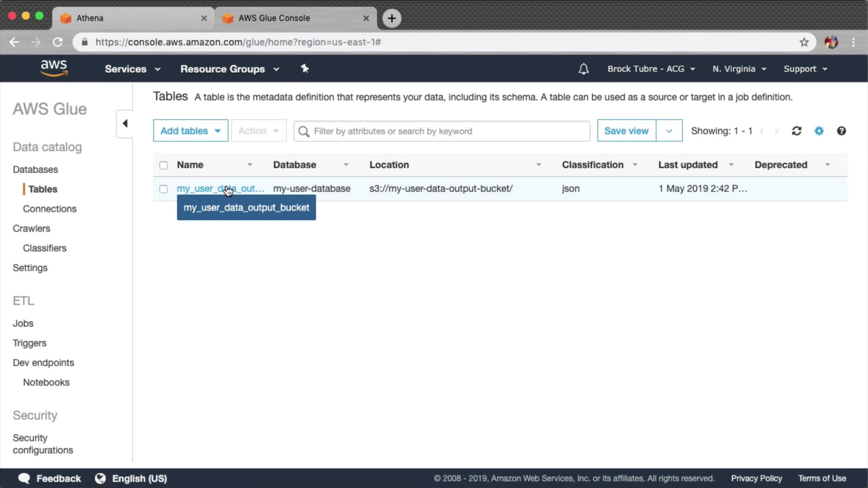Reload the page in browser
The height and width of the screenshot is (488, 868).
tap(57, 42)
